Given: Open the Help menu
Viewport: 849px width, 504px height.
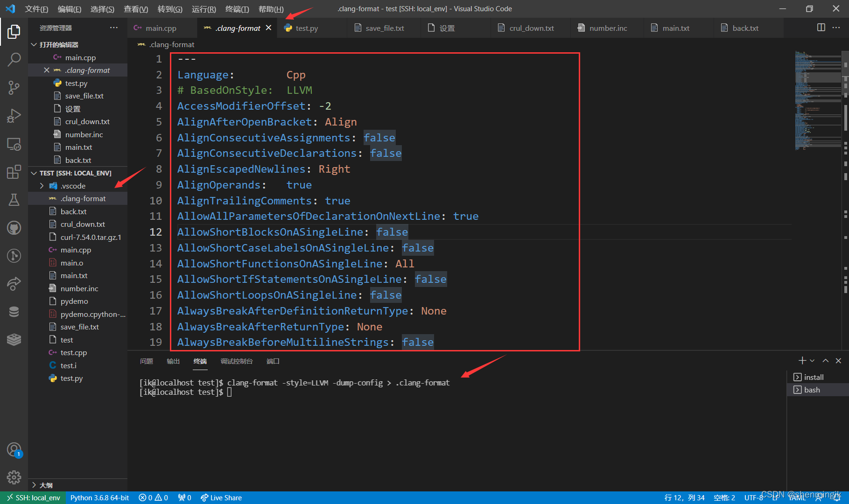Looking at the screenshot, I should pos(271,9).
